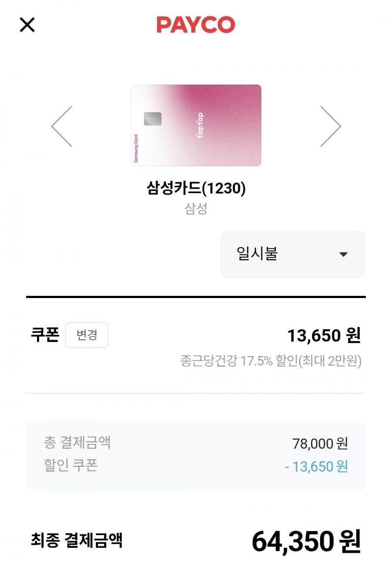This screenshot has width=392, height=583.
Task: Show the next card with right chevron
Action: tap(330, 126)
